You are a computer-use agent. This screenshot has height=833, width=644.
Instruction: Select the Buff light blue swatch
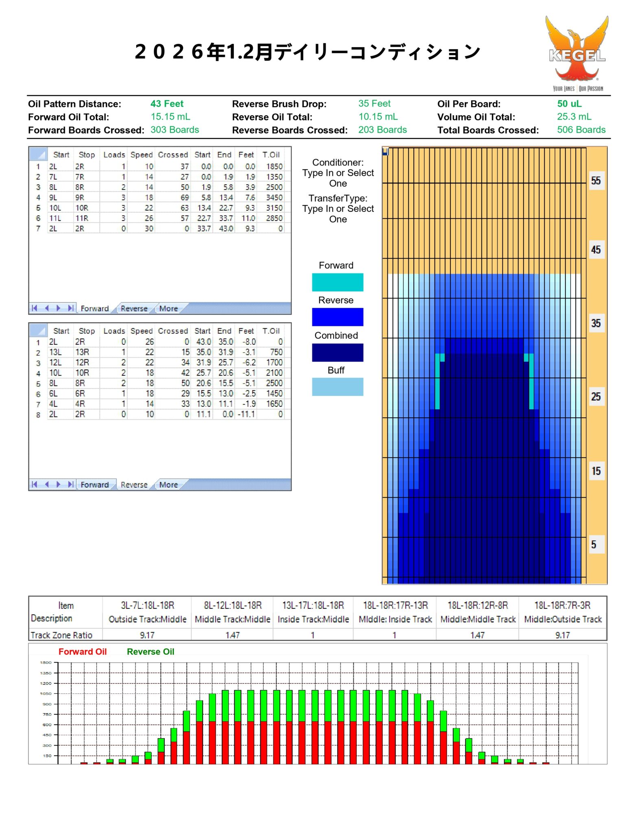point(337,386)
